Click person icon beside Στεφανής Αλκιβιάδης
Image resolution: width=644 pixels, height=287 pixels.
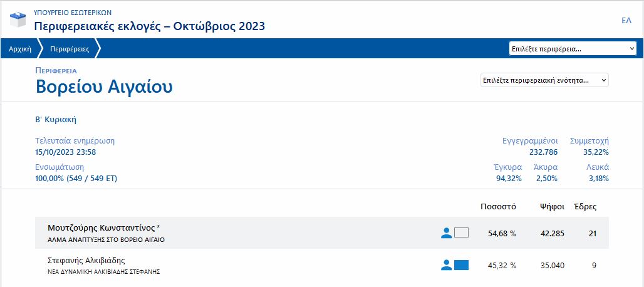(x=446, y=265)
